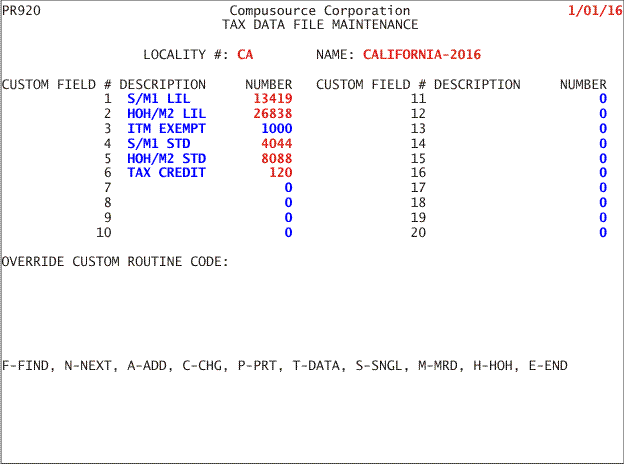The image size is (624, 465).
Task: Click the locality value CA
Action: point(245,55)
